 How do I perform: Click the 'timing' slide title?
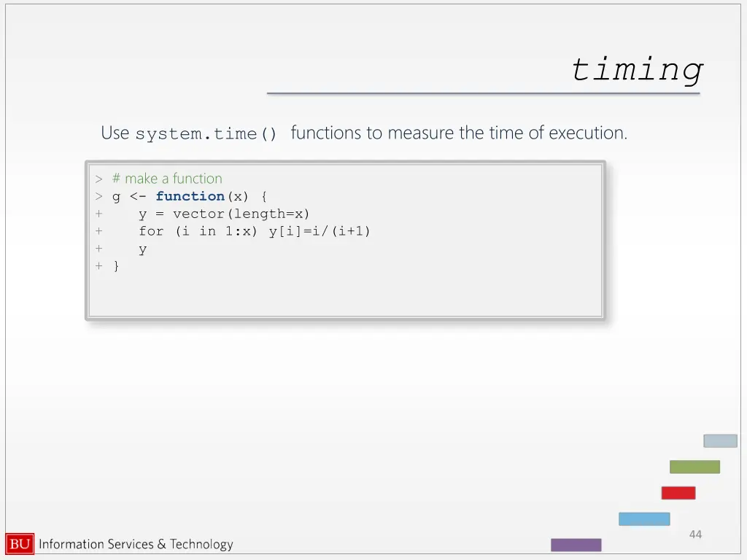[x=637, y=70]
